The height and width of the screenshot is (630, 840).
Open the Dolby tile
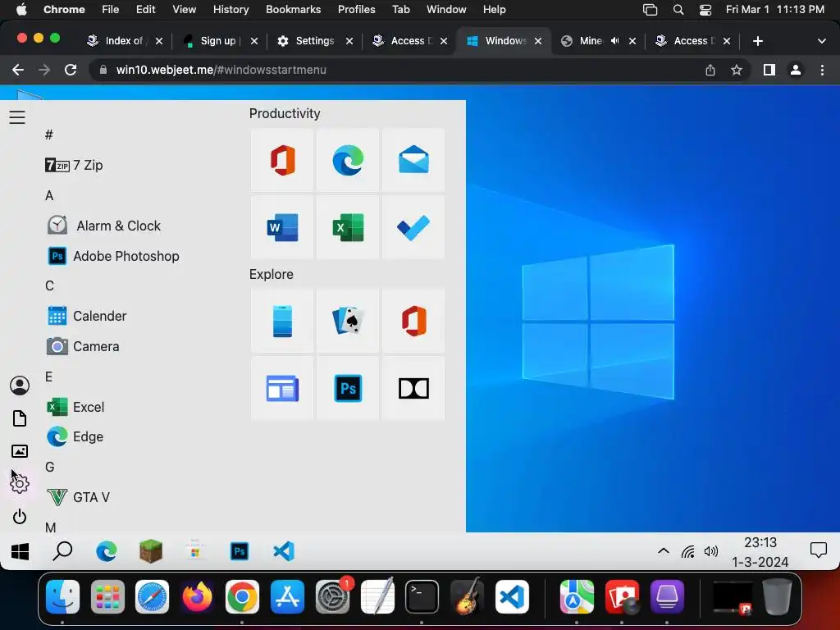[413, 388]
